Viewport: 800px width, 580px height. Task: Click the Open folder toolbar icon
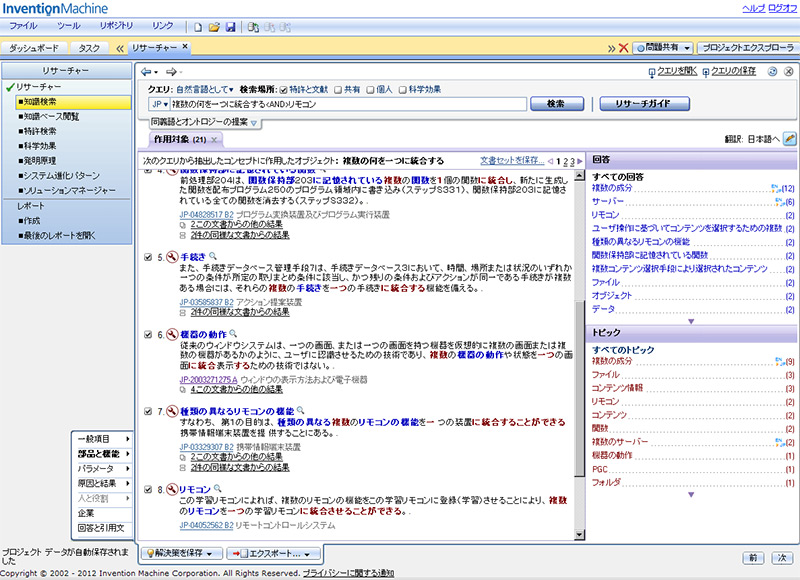214,27
